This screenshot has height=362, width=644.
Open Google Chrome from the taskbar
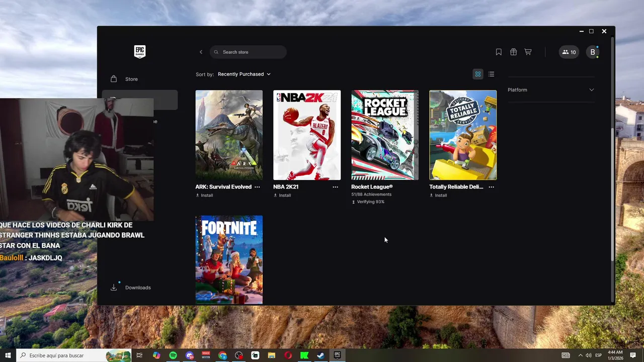click(x=222, y=355)
